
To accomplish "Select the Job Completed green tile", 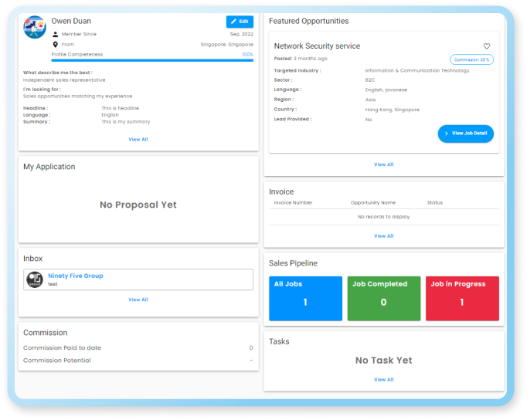I will [384, 299].
